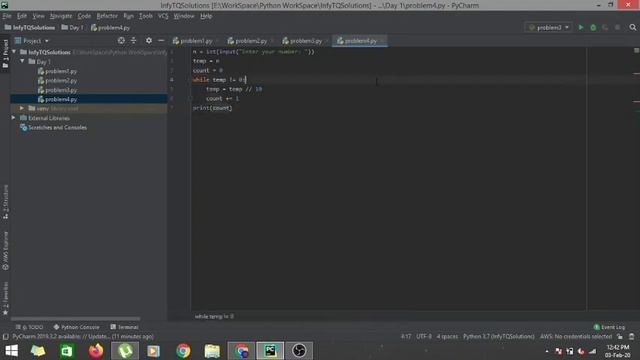Expand the venv folder
The width and height of the screenshot is (640, 360).
point(22,108)
